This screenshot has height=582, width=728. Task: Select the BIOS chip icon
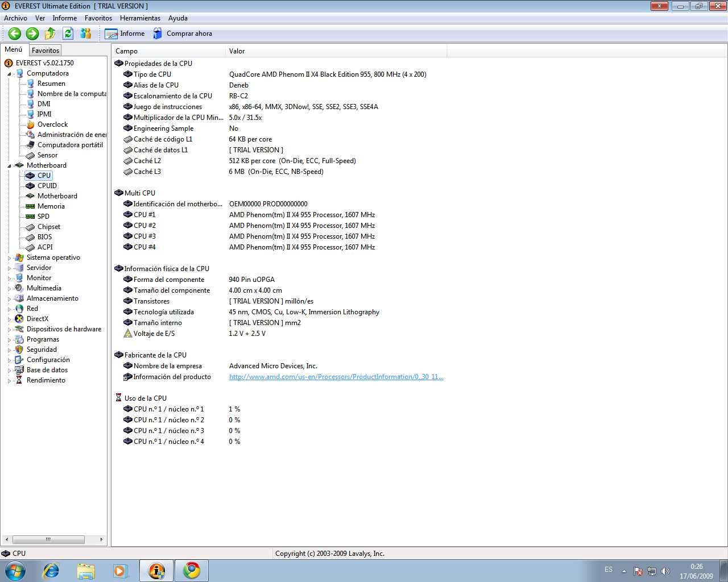(31, 237)
